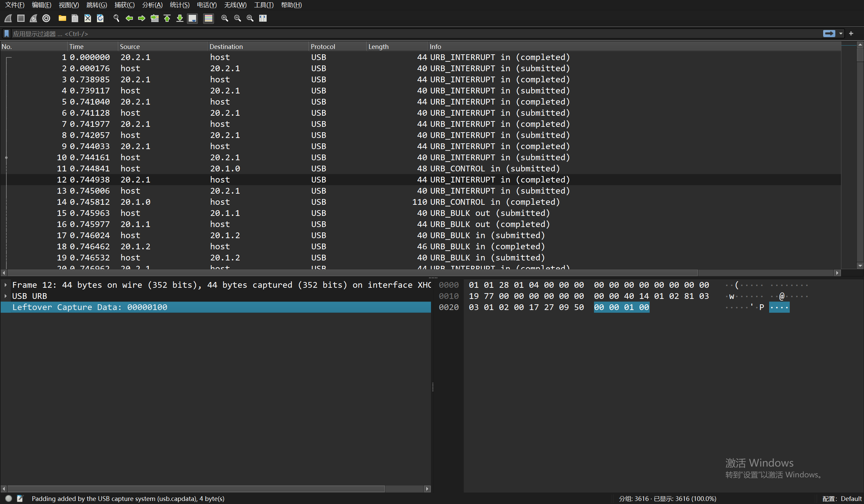Screen dimensions: 864x504
Task: Click the resize columns icon
Action: 263,18
